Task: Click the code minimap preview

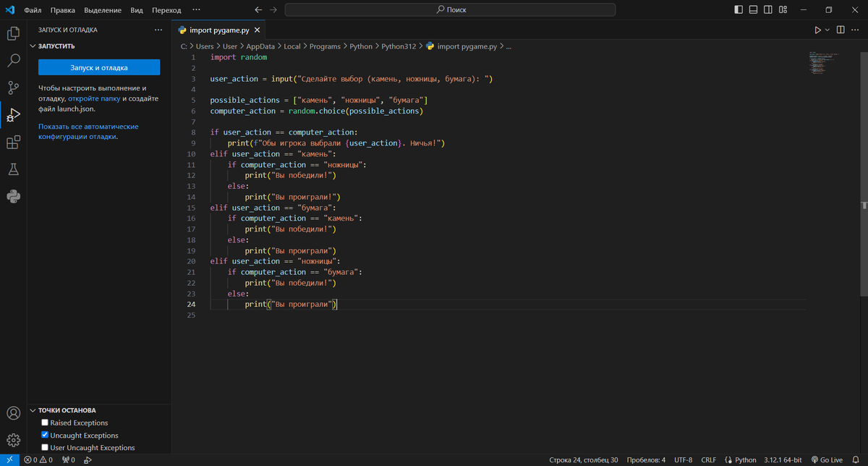Action: click(824, 62)
